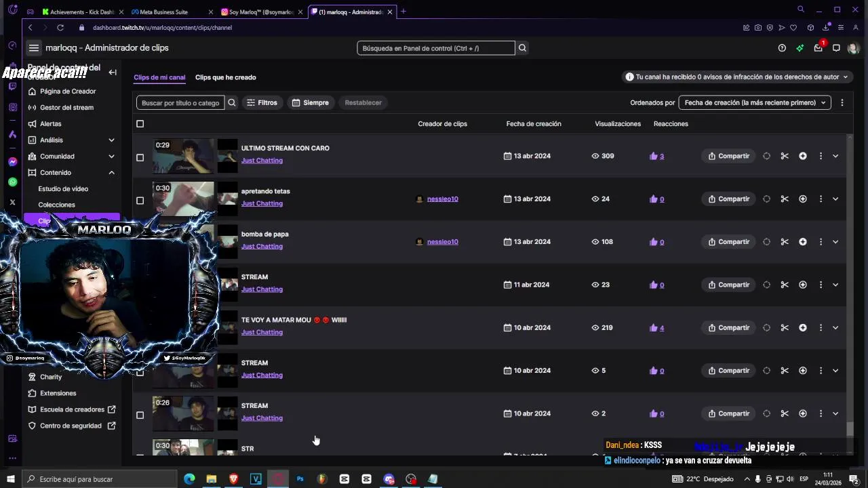Click the clips list vertical scrollbar
Image resolution: width=868 pixels, height=488 pixels.
coord(850,429)
